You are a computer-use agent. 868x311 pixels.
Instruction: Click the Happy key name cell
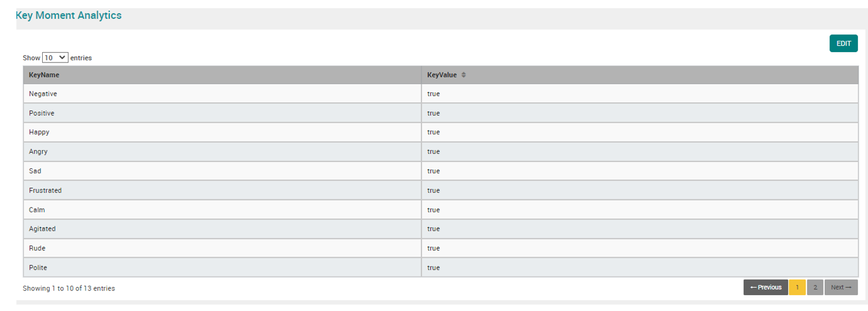tap(39, 132)
